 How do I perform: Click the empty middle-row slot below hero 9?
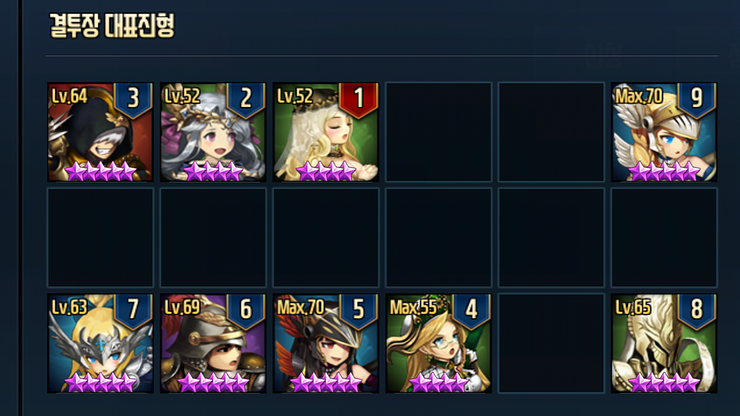[x=664, y=238]
